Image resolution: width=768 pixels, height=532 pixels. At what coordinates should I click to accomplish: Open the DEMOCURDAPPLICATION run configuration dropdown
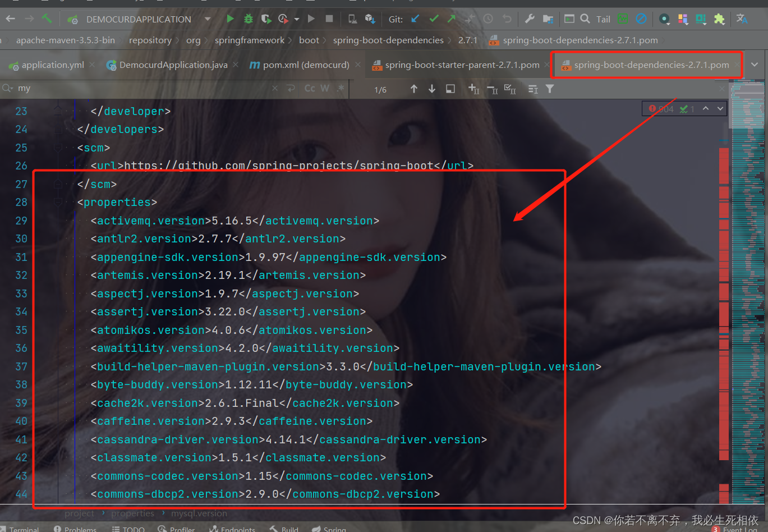point(208,19)
